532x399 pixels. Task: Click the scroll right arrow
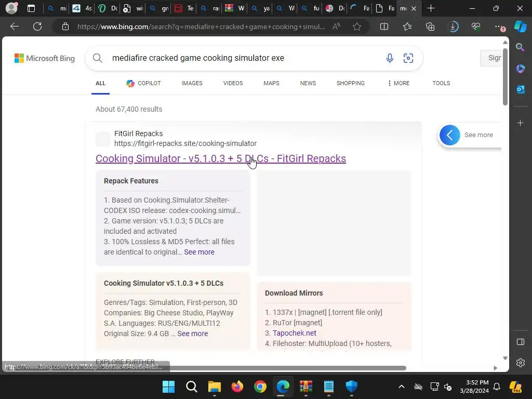(495, 368)
